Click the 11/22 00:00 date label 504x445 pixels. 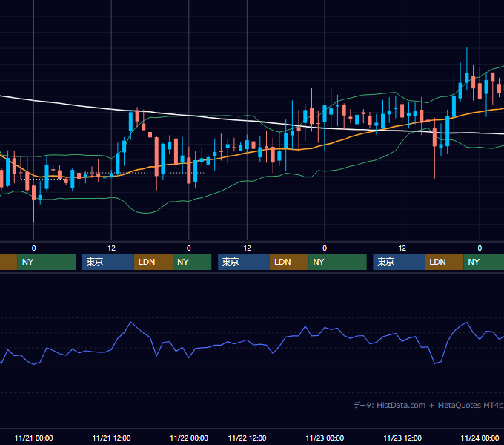pyautogui.click(x=189, y=438)
